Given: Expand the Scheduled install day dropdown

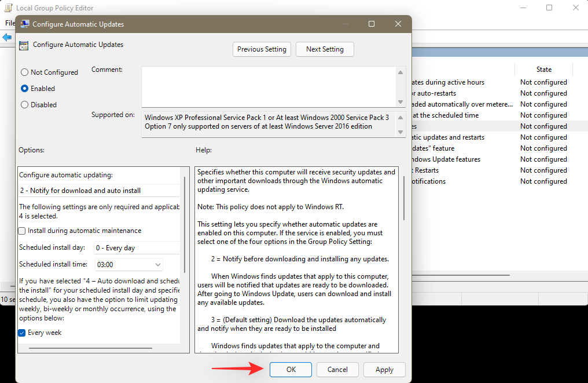Looking at the screenshot, I should click(x=137, y=248).
